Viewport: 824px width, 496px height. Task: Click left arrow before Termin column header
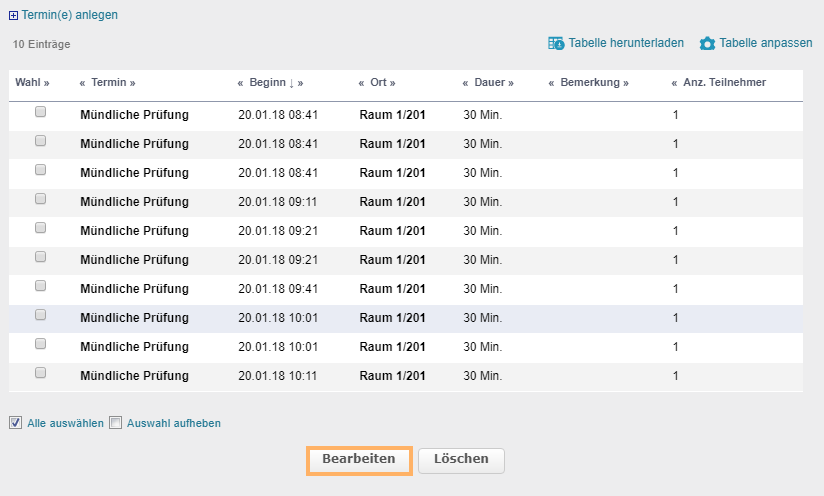pyautogui.click(x=82, y=83)
